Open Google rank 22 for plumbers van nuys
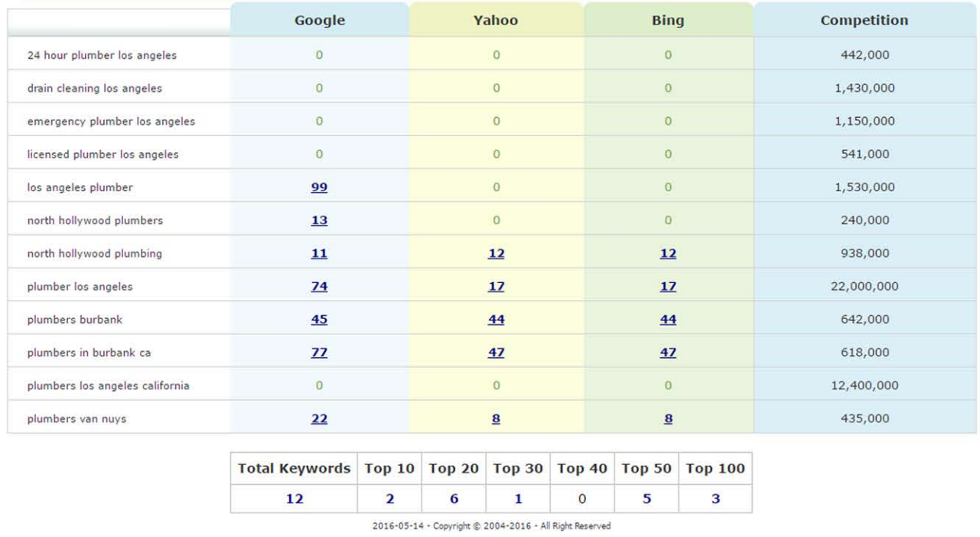 pos(319,418)
